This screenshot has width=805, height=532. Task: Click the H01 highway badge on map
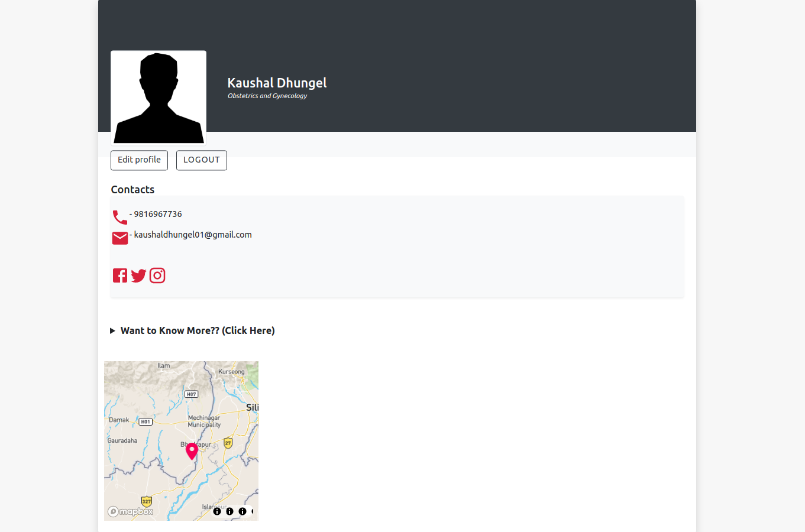146,422
